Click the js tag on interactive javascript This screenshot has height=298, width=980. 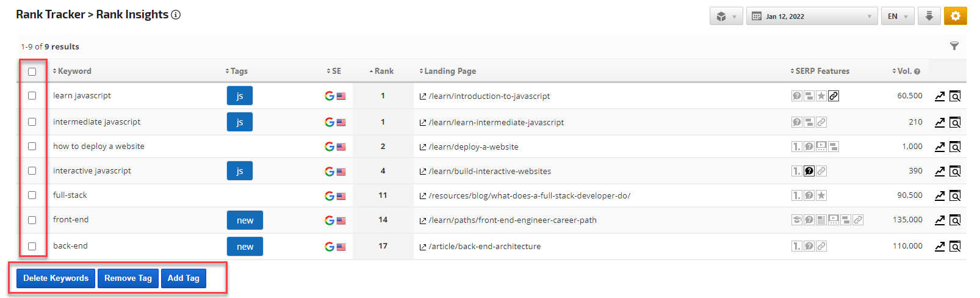pyautogui.click(x=240, y=171)
